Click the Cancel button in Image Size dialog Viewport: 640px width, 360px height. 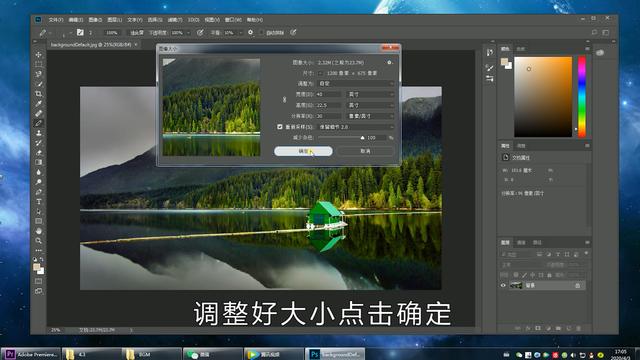[x=366, y=151]
